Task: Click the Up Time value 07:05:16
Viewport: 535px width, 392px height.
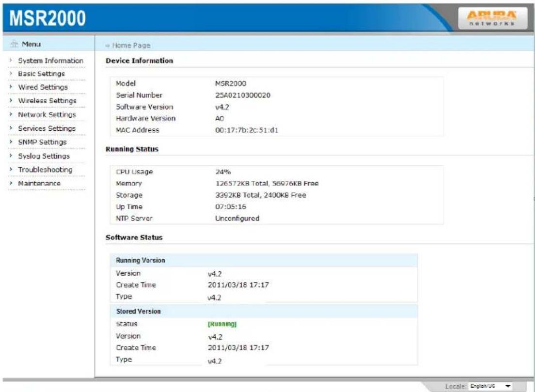Action: pyautogui.click(x=231, y=207)
